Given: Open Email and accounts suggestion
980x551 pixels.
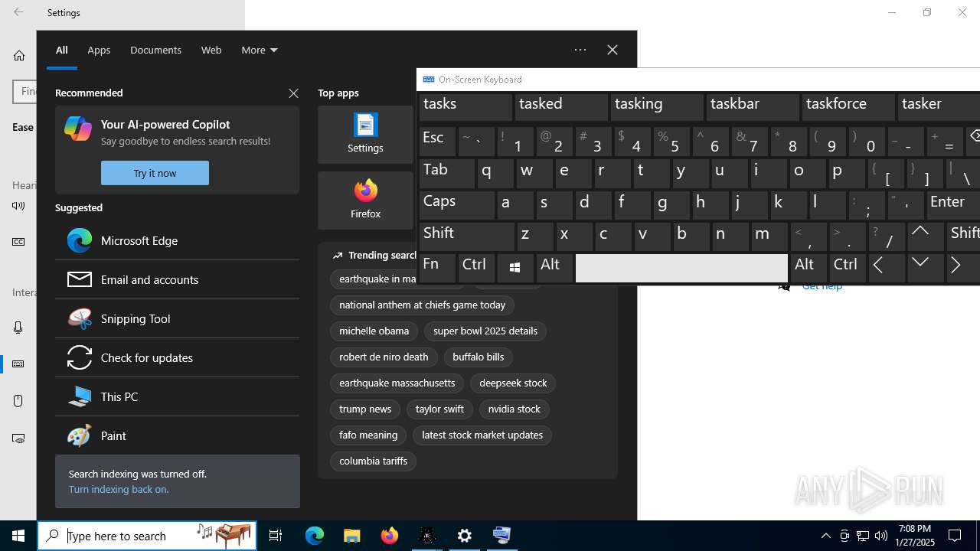Looking at the screenshot, I should click(x=177, y=279).
